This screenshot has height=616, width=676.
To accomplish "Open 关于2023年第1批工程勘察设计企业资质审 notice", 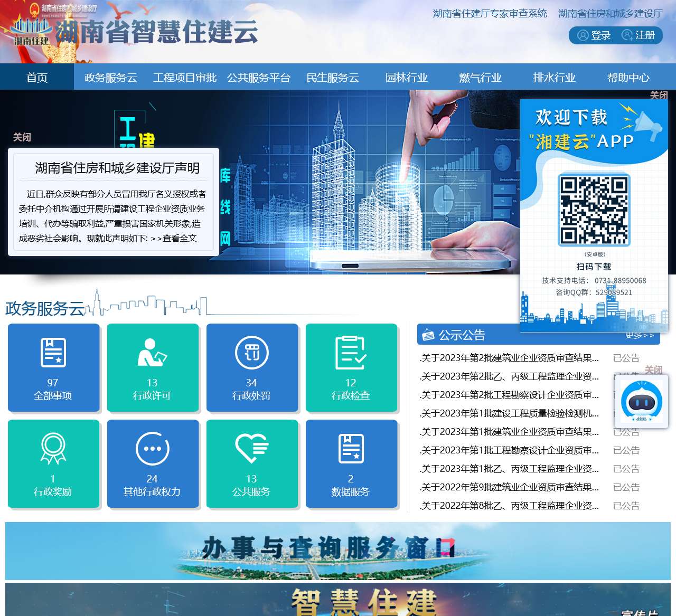I will [510, 450].
